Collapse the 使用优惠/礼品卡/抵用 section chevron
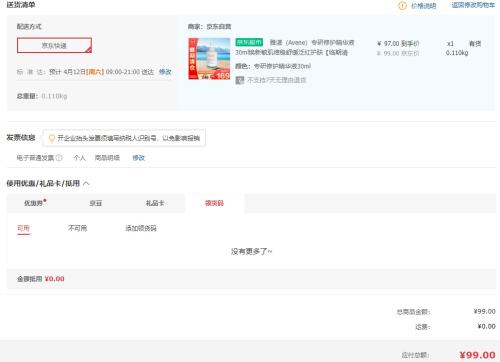 86,183
